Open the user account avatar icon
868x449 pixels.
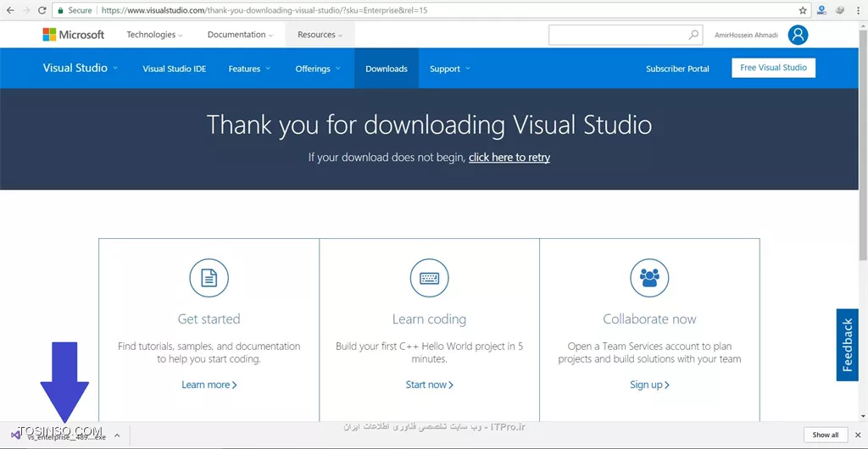(798, 35)
